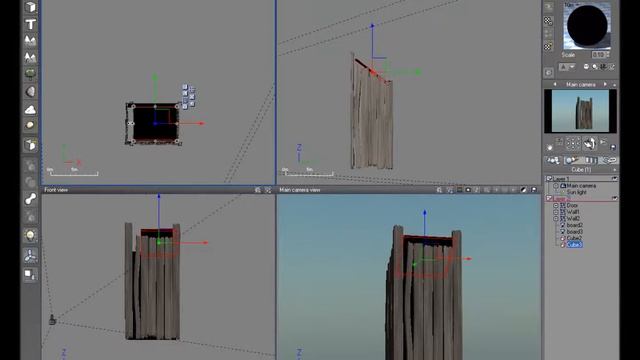
Task: Maximize the Main camera view panel
Action: 449,190
